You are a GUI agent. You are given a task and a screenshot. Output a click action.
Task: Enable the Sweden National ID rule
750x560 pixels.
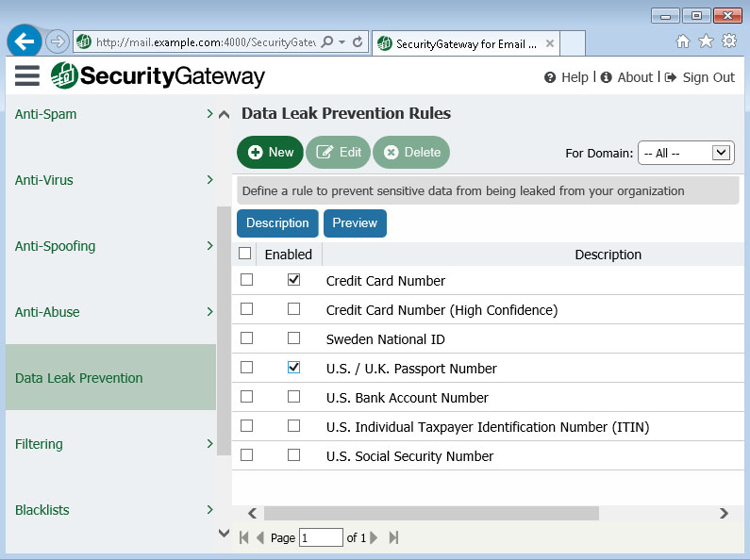(x=293, y=338)
